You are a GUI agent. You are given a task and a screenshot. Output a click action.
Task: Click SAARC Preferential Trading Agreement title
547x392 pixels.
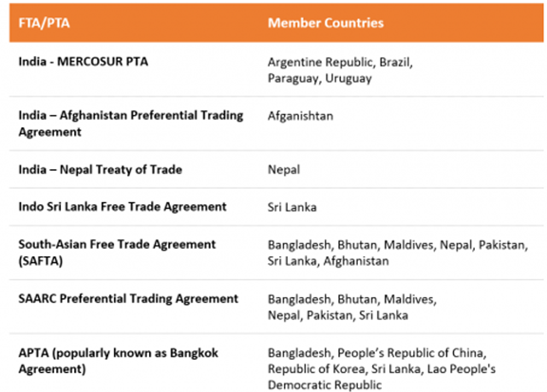(x=128, y=299)
